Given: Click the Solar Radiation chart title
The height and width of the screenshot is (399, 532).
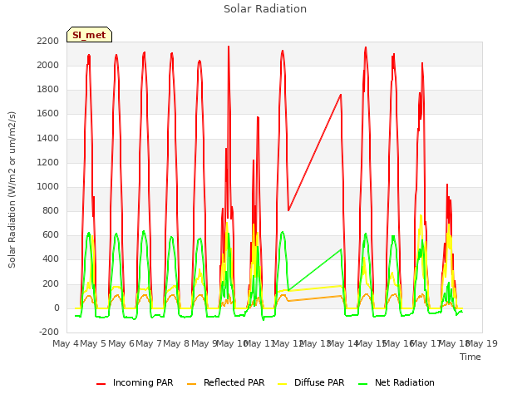Looking at the screenshot, I should point(265,9).
